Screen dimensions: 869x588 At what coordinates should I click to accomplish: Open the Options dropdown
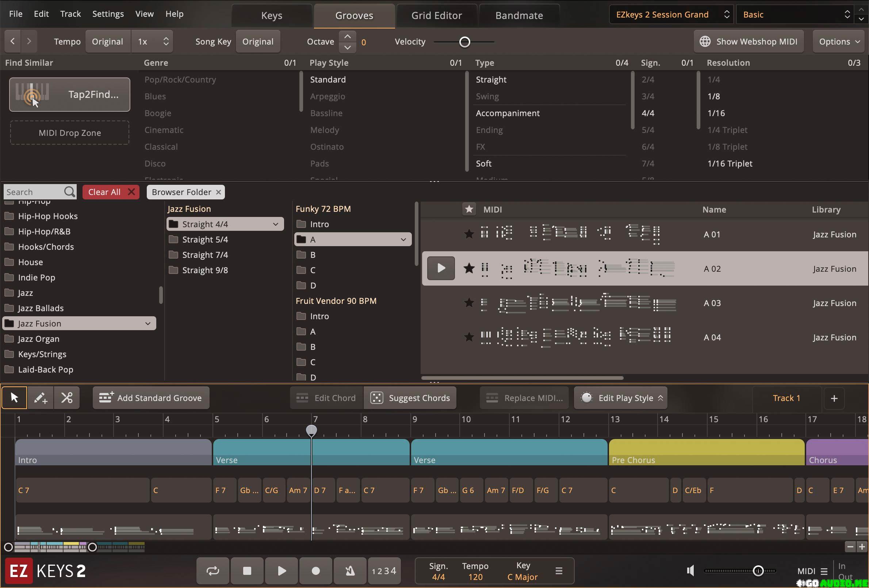[x=839, y=41]
